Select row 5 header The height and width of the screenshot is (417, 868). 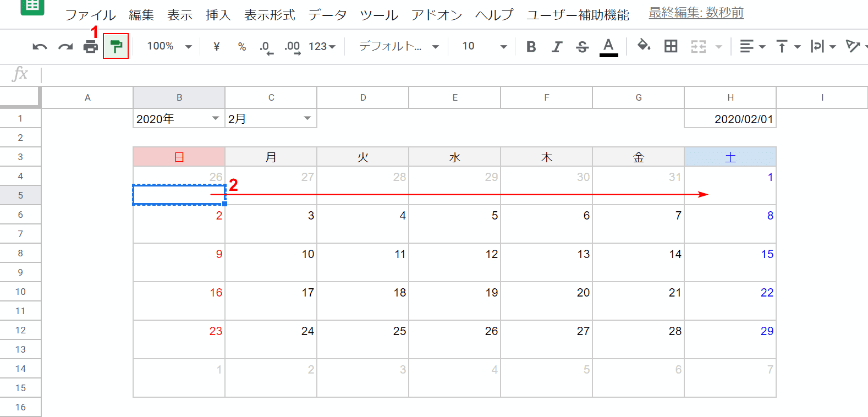point(20,195)
